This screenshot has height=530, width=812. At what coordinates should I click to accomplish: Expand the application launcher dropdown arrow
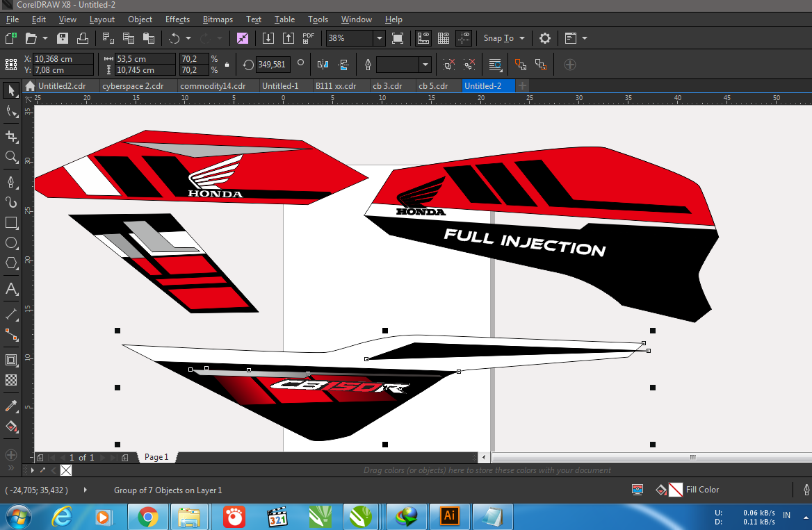tap(585, 38)
